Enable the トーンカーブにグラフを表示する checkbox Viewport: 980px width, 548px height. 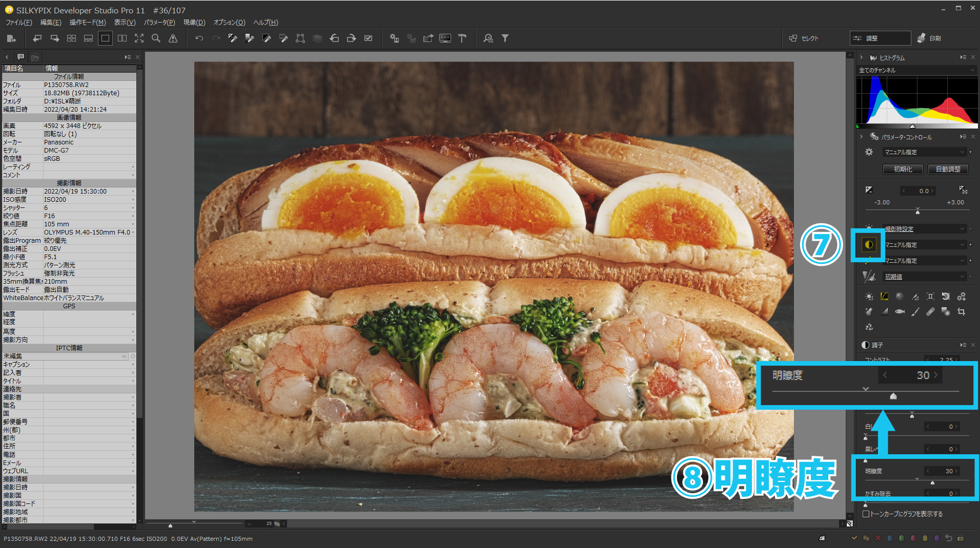click(866, 514)
